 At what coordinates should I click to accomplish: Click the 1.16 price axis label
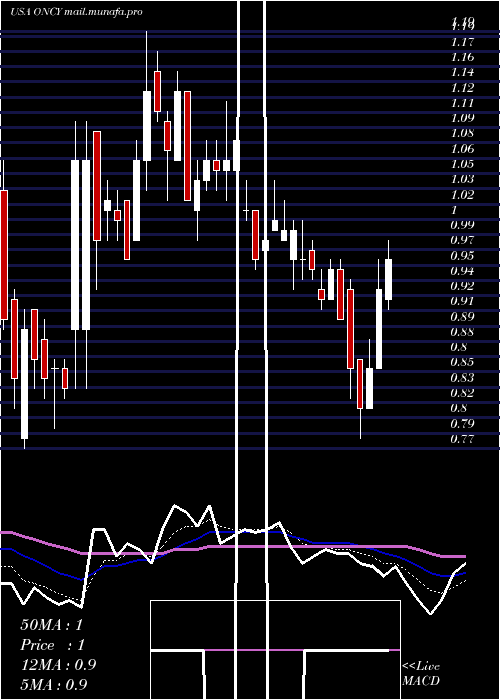pyautogui.click(x=462, y=57)
